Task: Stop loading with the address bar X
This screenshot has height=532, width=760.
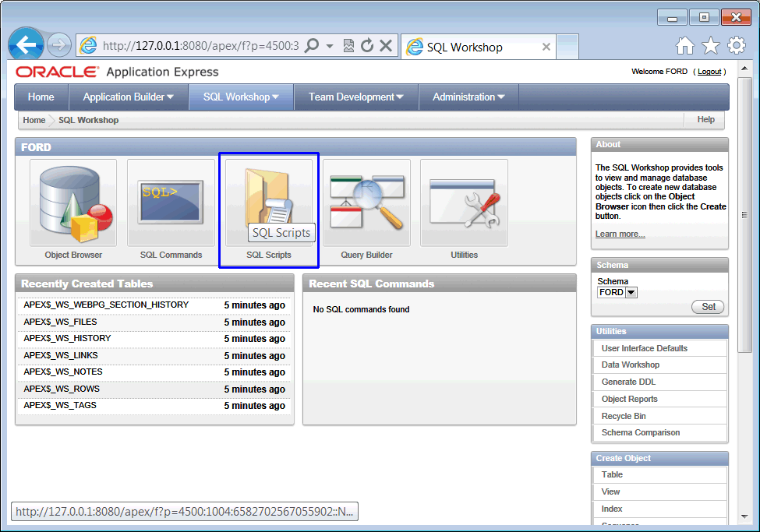Action: (x=386, y=45)
